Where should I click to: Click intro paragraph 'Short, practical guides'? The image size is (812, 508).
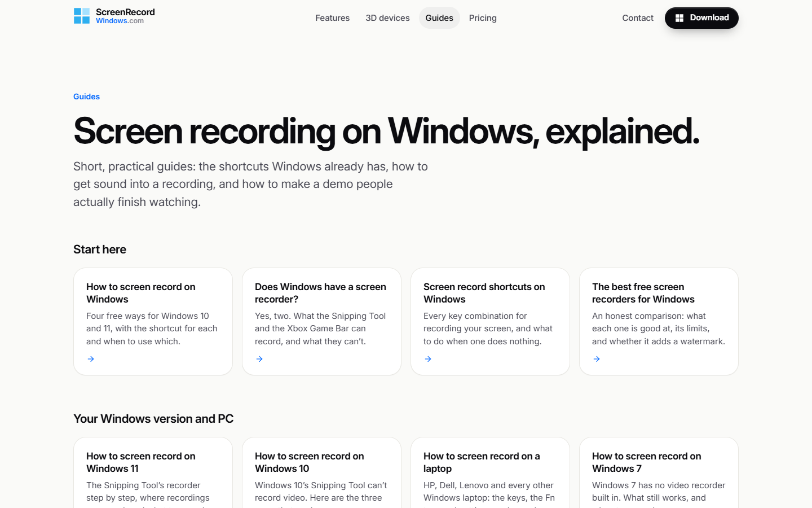250,184
